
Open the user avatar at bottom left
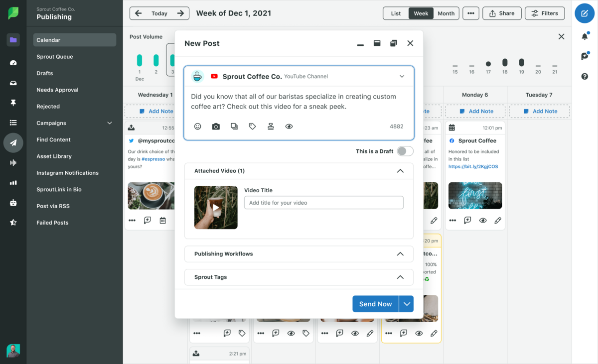click(13, 351)
